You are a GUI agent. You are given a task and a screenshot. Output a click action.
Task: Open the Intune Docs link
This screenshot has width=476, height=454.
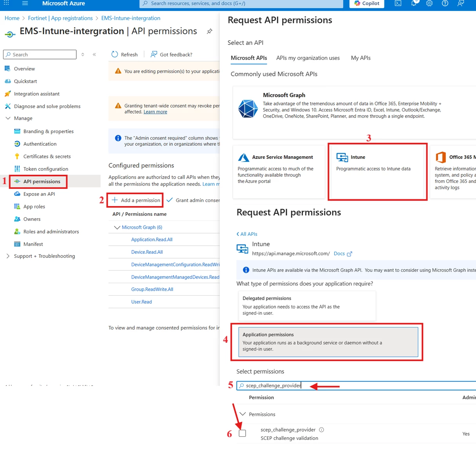pyautogui.click(x=343, y=253)
